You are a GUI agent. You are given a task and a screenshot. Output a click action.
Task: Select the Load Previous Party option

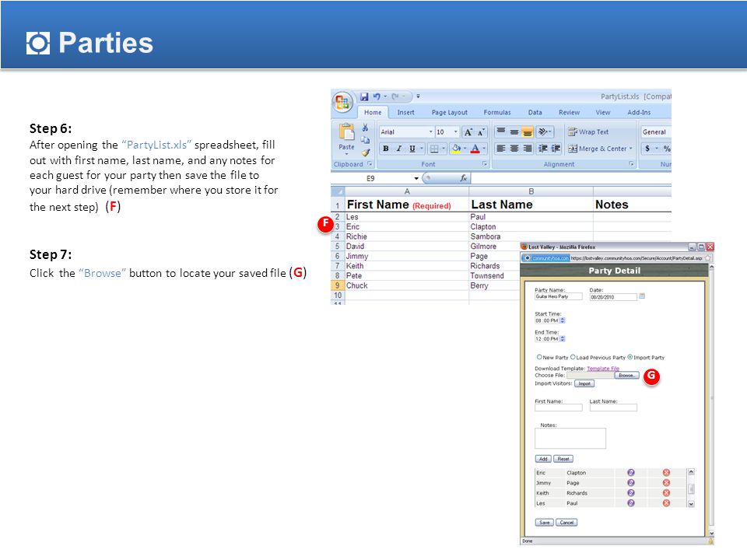(x=573, y=357)
